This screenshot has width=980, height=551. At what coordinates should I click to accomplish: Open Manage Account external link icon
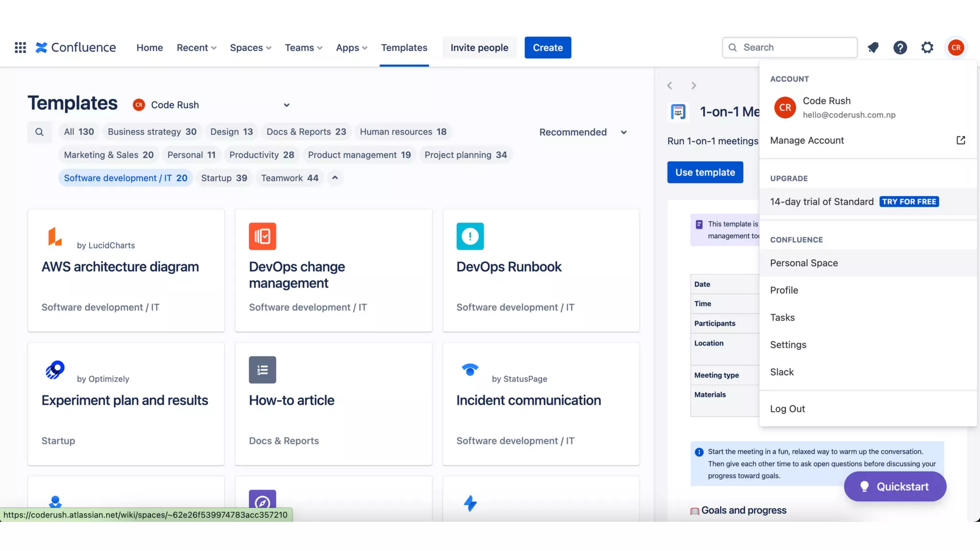pyautogui.click(x=960, y=140)
